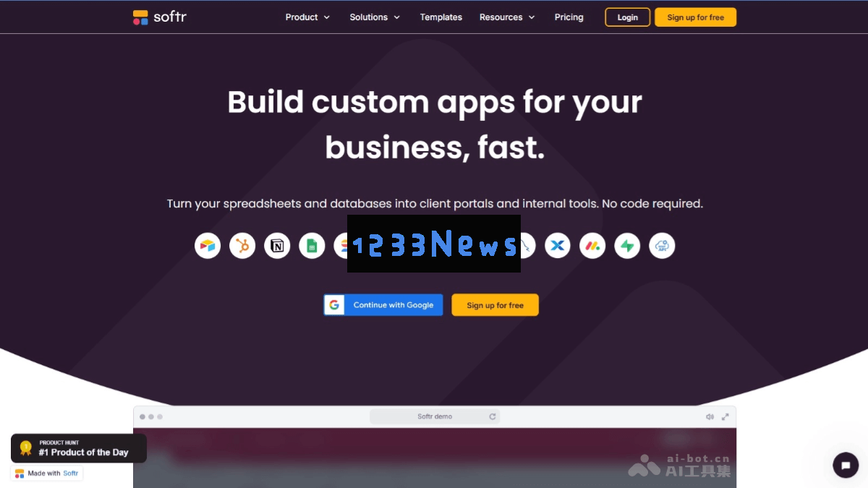Click the HubSpot integration icon
Screen dimensions: 868x488
click(x=242, y=246)
